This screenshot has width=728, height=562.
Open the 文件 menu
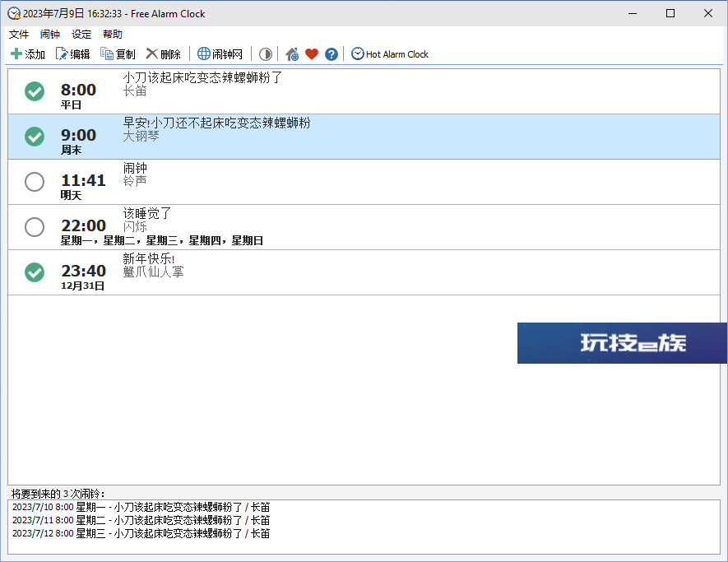click(x=19, y=34)
